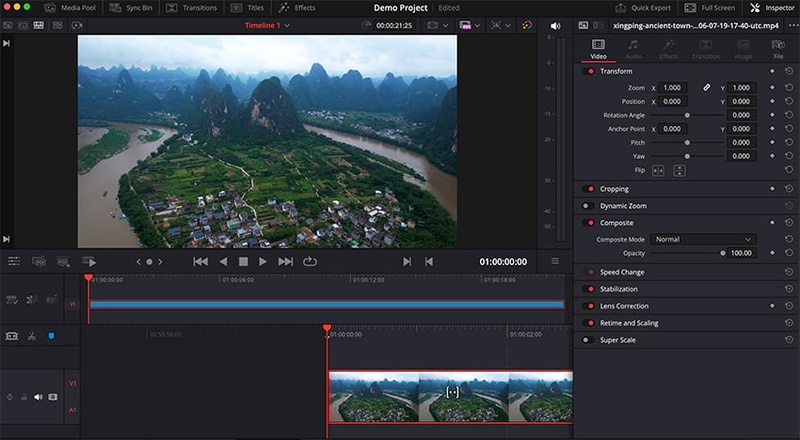
Task: Adjust the Opacity slider handle
Action: (x=722, y=253)
